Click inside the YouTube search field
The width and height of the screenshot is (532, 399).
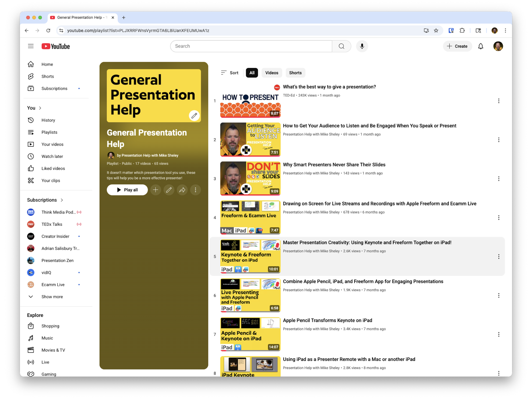click(251, 46)
